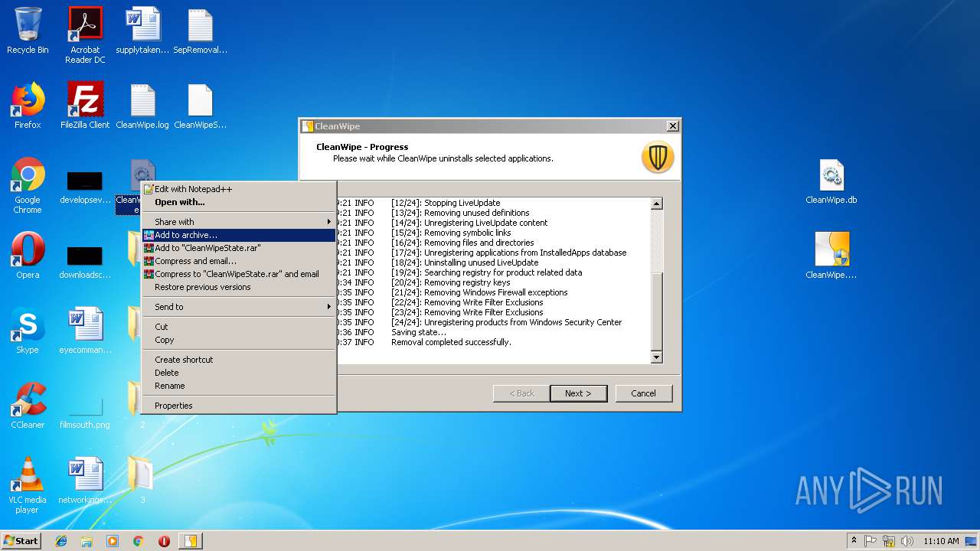The width and height of the screenshot is (980, 551).
Task: Choose Cut from context menu
Action: [239, 327]
